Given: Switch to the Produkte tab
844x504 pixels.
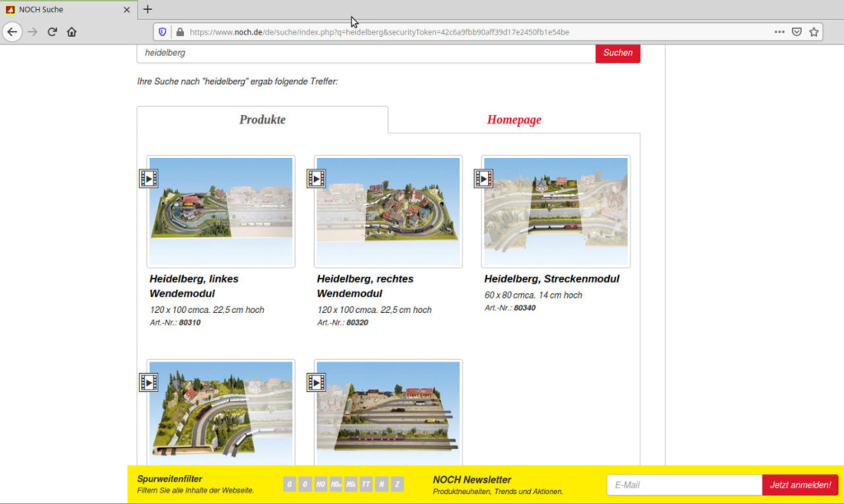Looking at the screenshot, I should pyautogui.click(x=262, y=119).
